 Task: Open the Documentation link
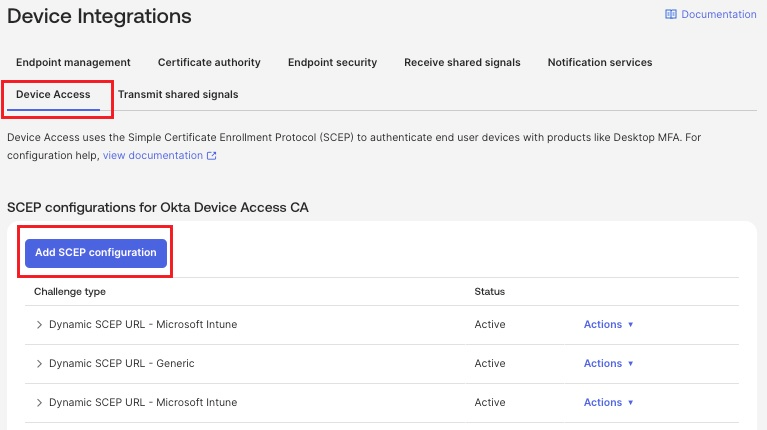tap(711, 14)
